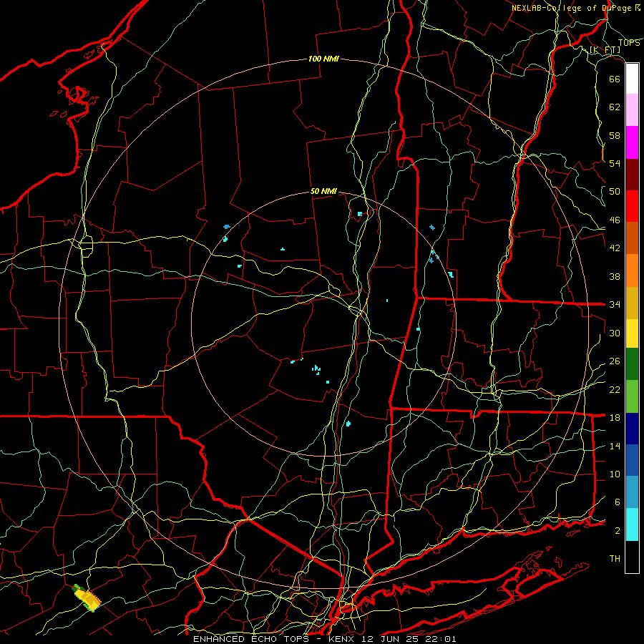The image size is (644, 644).
Task: Click the dark orange swatch between 42 and 46
Action: pos(632,238)
